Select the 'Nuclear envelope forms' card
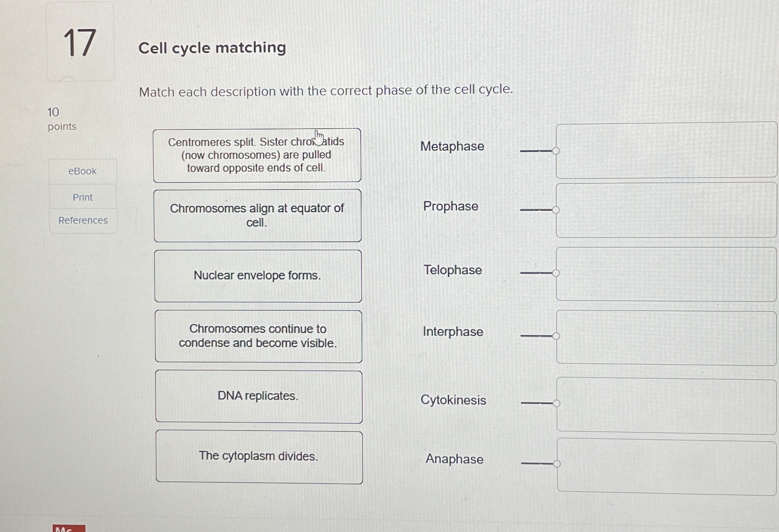This screenshot has height=532, width=779. point(257,275)
